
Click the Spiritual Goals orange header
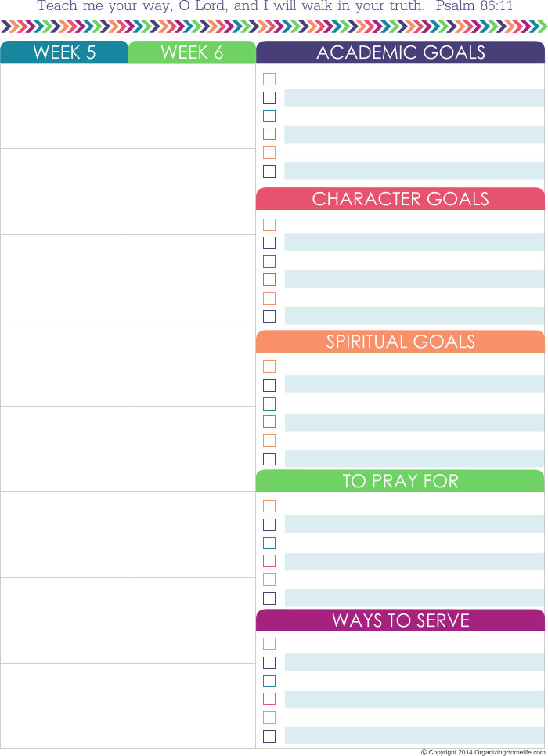pos(401,342)
